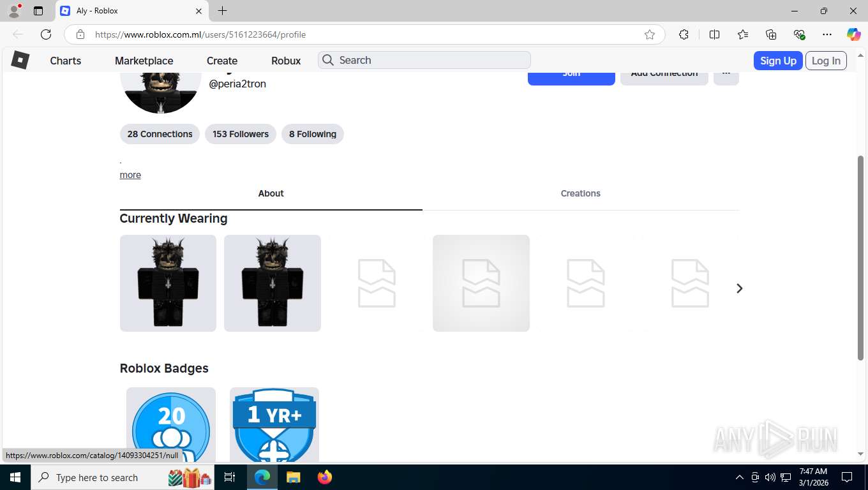
Task: Click the profile avatar headshot image
Action: pyautogui.click(x=160, y=92)
